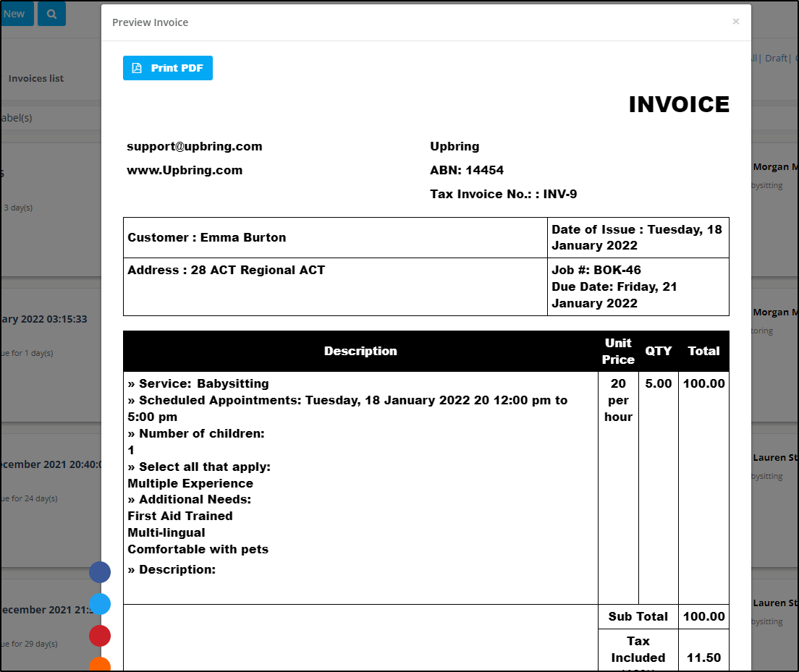
Task: Click Upbring company name text
Action: pyautogui.click(x=455, y=146)
